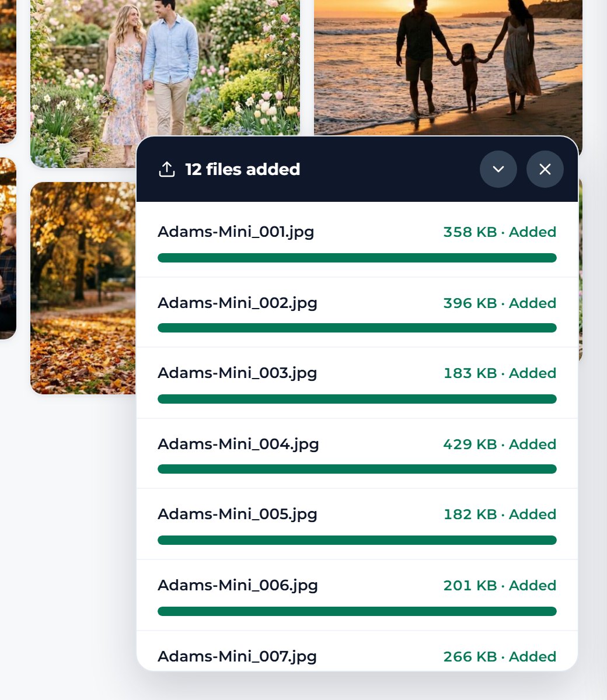Viewport: 607px width, 700px height.
Task: Click progress bar for Adams-Mini_006.jpg
Action: [357, 611]
